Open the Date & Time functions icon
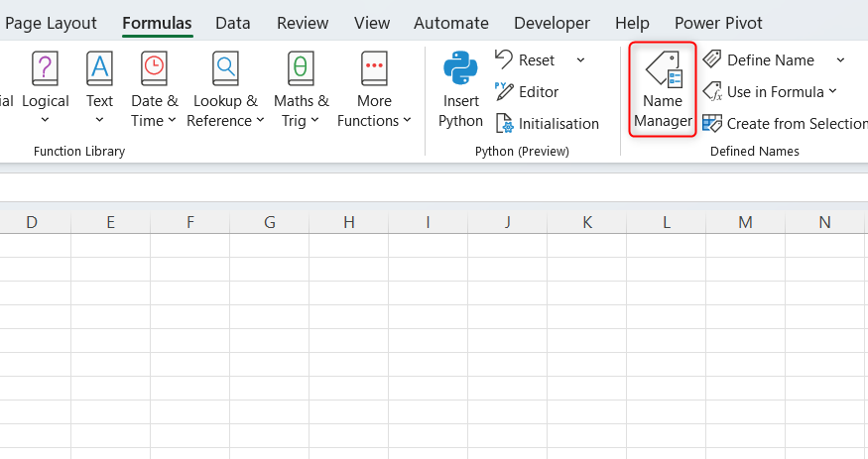Screen dimensions: 868x459 (154, 68)
